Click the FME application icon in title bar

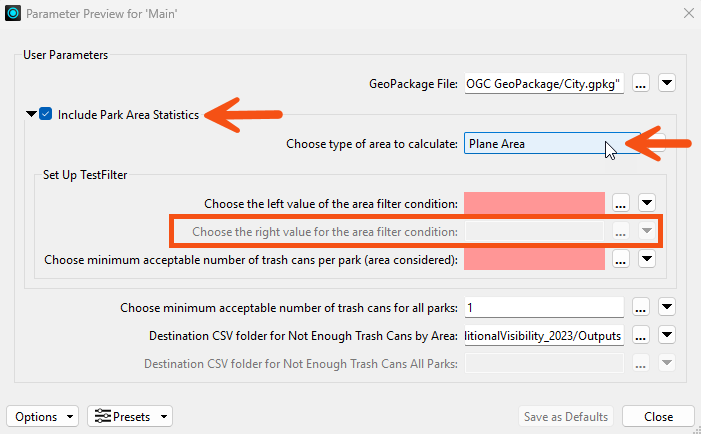point(13,13)
